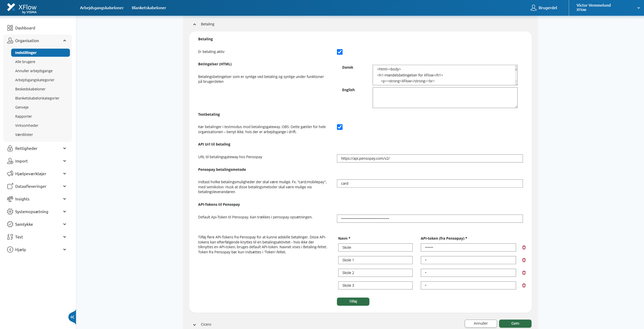Open the Brugerdel link
644x329 pixels.
(544, 8)
